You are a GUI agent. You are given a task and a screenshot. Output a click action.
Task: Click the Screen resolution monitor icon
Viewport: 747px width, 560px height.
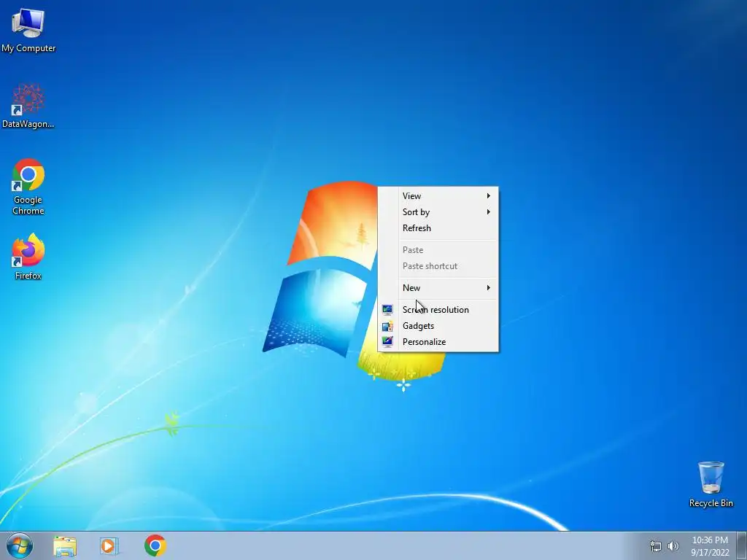[387, 309]
